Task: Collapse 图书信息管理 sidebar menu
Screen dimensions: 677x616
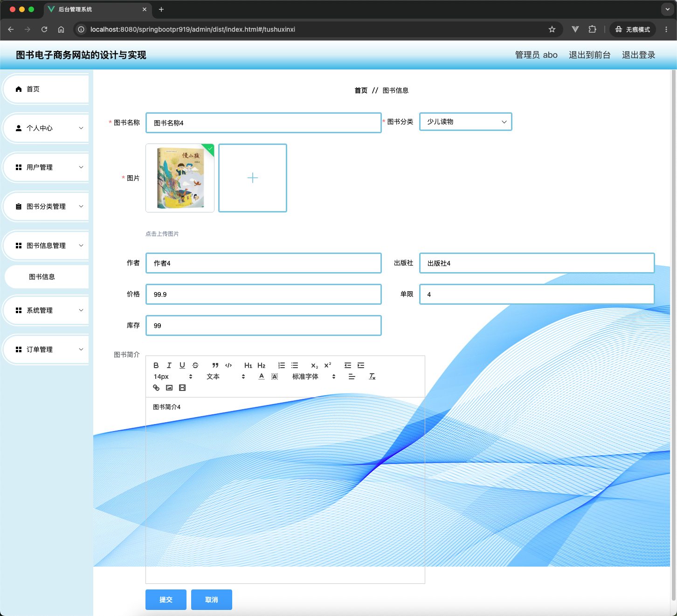Action: coord(46,246)
